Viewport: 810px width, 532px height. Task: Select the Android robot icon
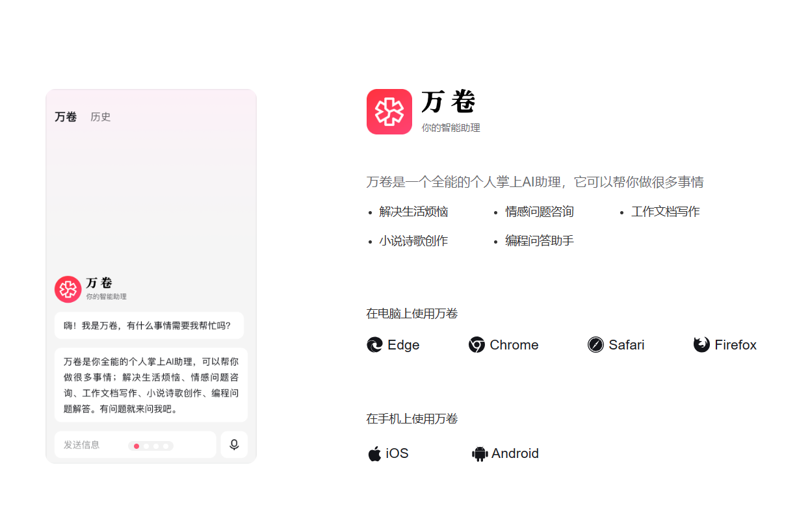479,453
